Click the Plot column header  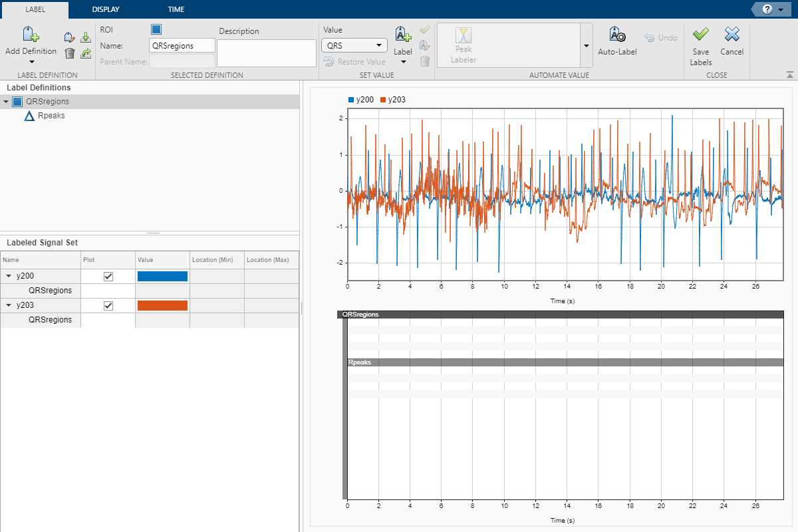click(108, 259)
